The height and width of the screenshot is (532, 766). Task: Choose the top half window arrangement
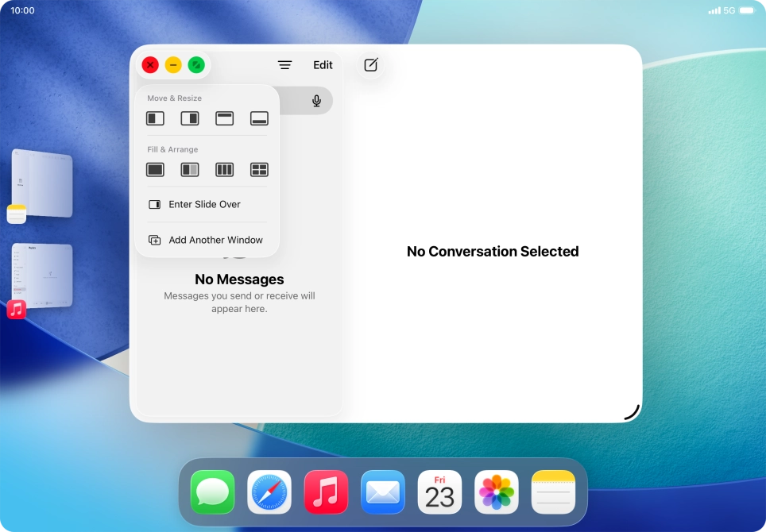coord(223,118)
